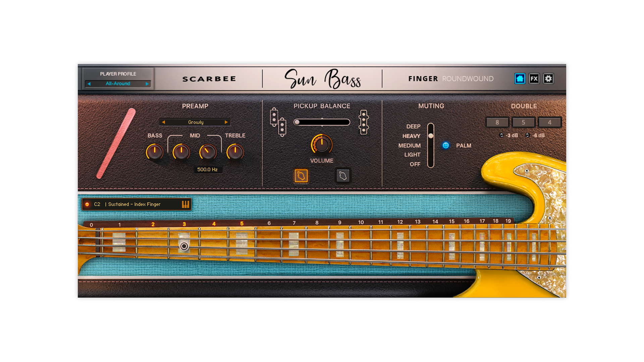
Task: Open the home view icon
Action: pos(520,79)
